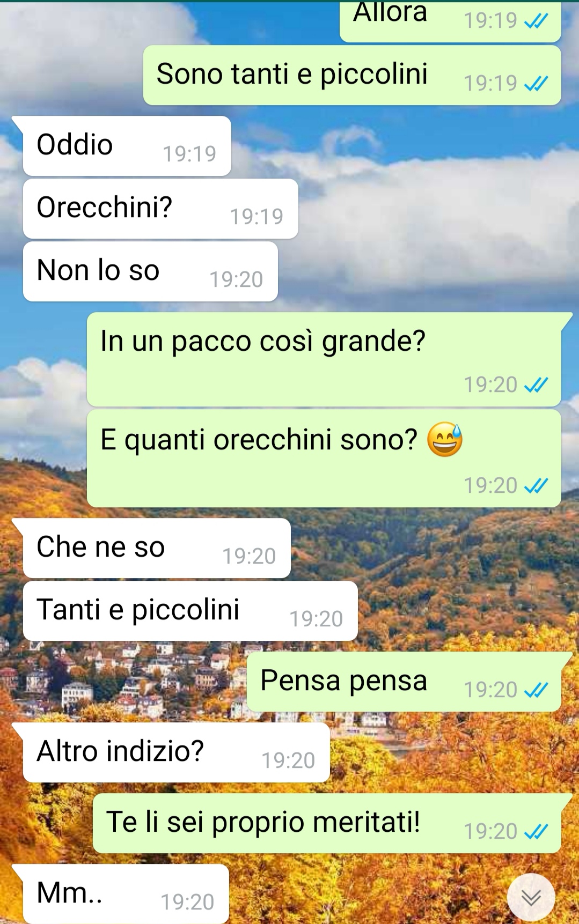The width and height of the screenshot is (579, 924).
Task: Select the 'Oddio' message bubble
Action: 127,146
